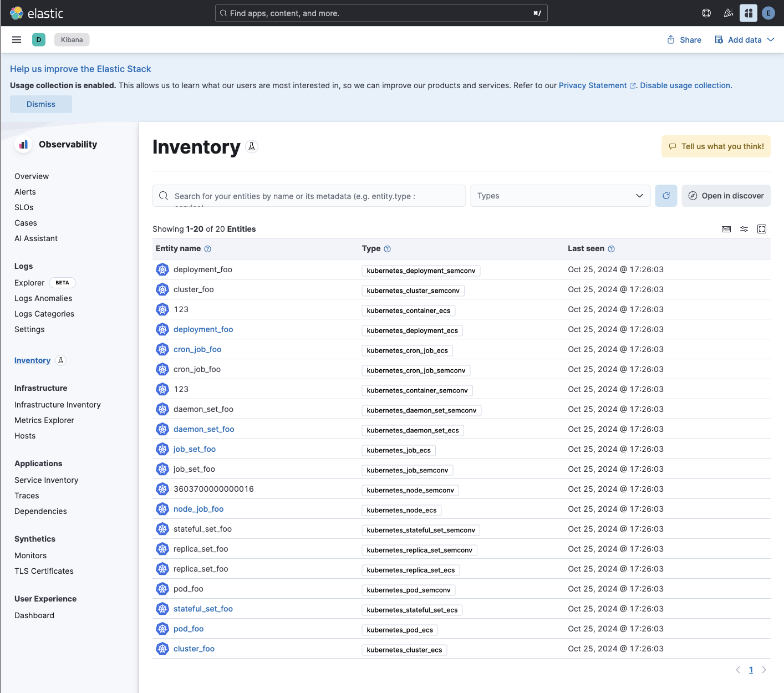Open the Privacy Statement link

pos(597,85)
